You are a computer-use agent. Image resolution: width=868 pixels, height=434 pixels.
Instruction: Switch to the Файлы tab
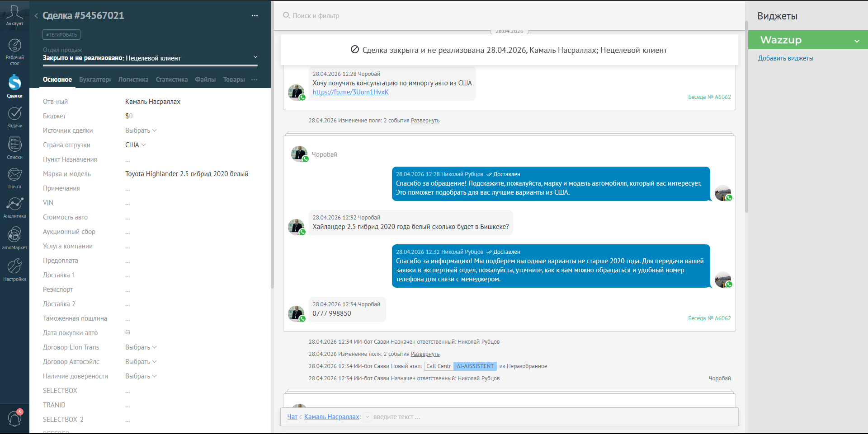point(205,79)
